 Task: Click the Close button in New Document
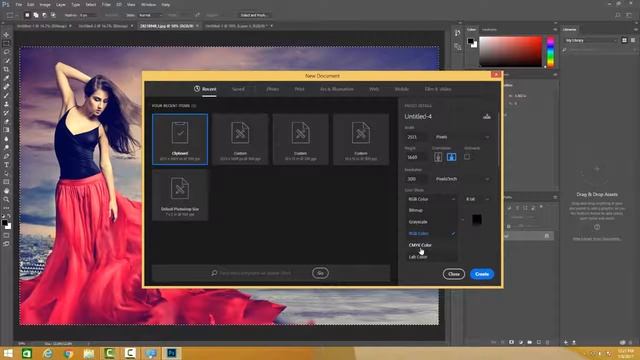(x=453, y=274)
